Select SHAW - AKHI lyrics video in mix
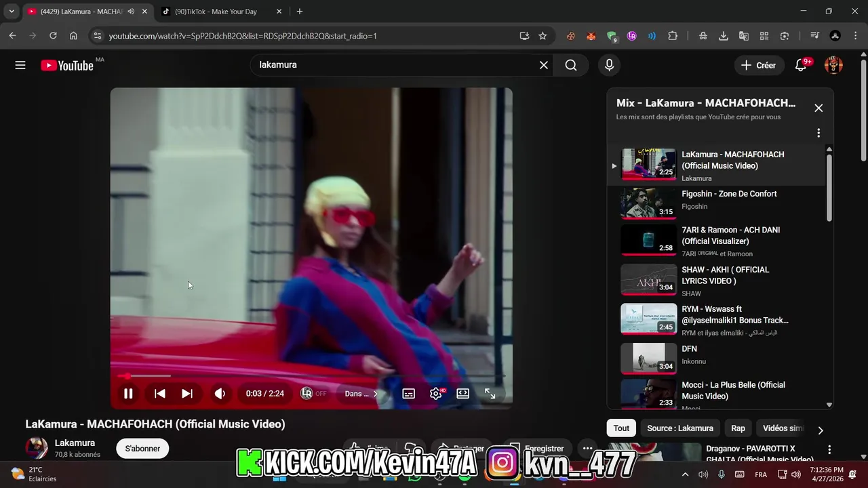The height and width of the screenshot is (488, 868). pos(715,281)
